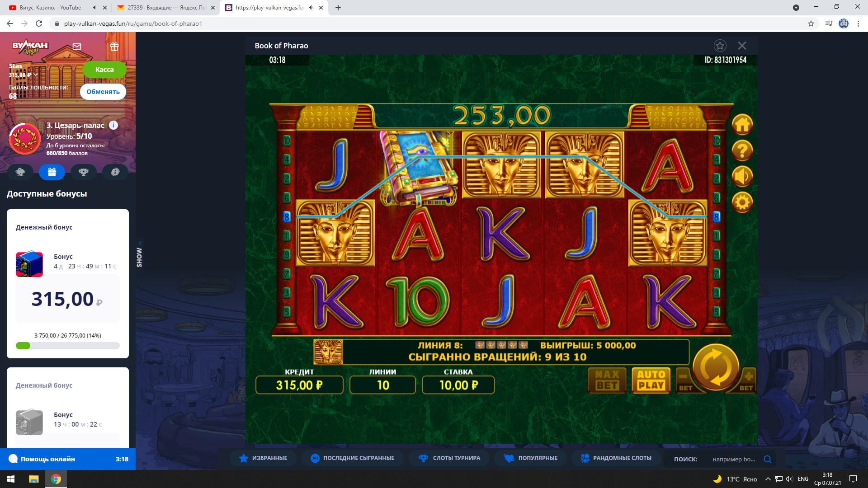Click the Вулкан Vegas logo
The image size is (868, 488).
coord(30,47)
